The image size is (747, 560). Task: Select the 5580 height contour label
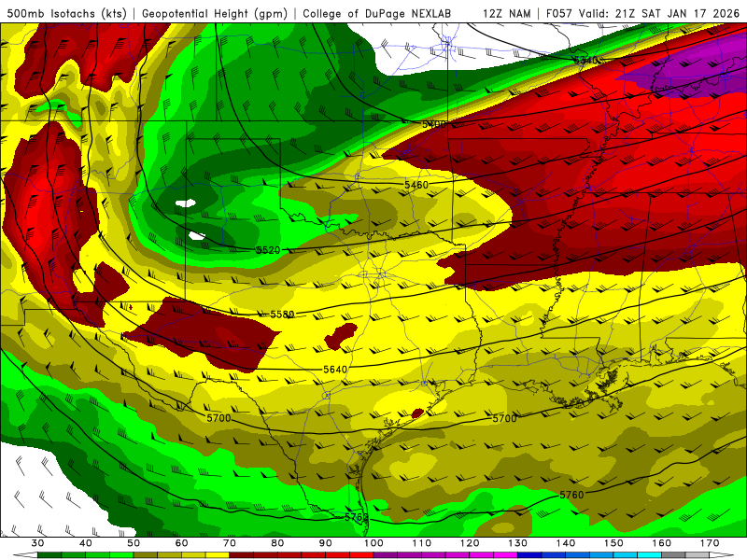[x=283, y=315]
